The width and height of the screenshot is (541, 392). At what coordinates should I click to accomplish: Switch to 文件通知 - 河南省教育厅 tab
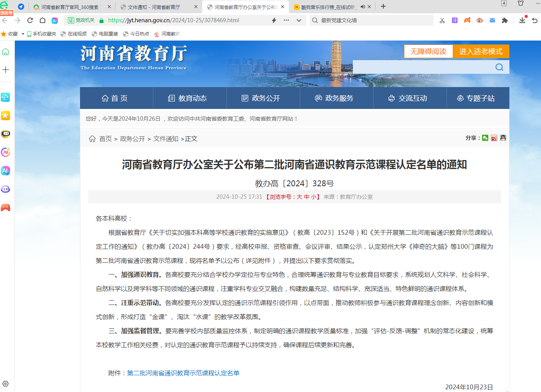tap(154, 7)
